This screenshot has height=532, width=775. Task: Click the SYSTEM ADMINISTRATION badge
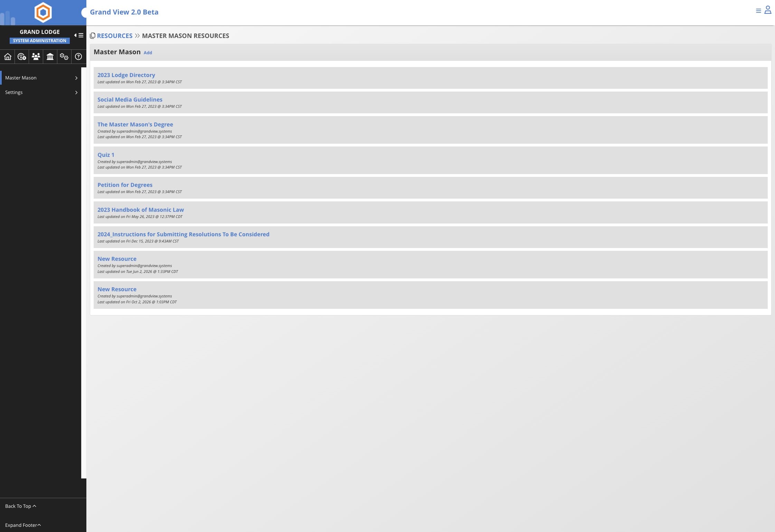click(x=40, y=41)
